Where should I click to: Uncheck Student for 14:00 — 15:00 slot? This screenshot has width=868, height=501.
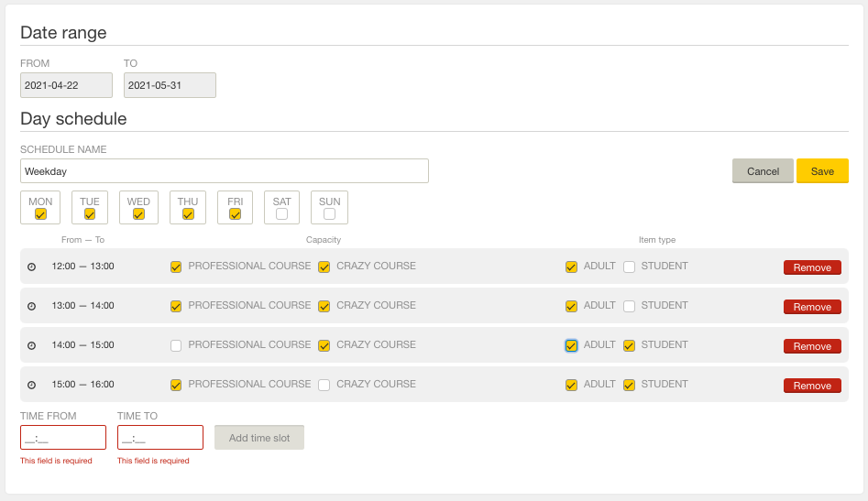coord(629,346)
